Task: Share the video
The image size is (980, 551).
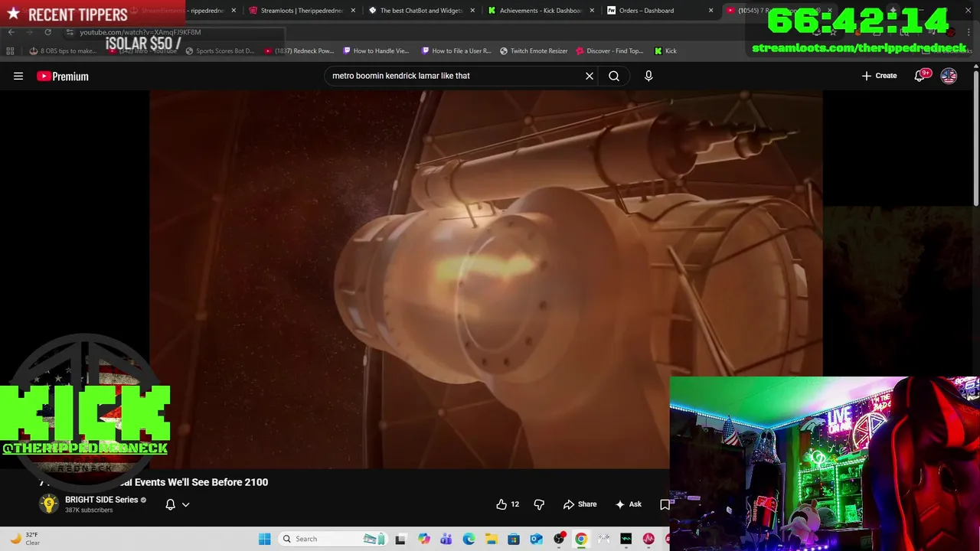Action: (x=580, y=504)
